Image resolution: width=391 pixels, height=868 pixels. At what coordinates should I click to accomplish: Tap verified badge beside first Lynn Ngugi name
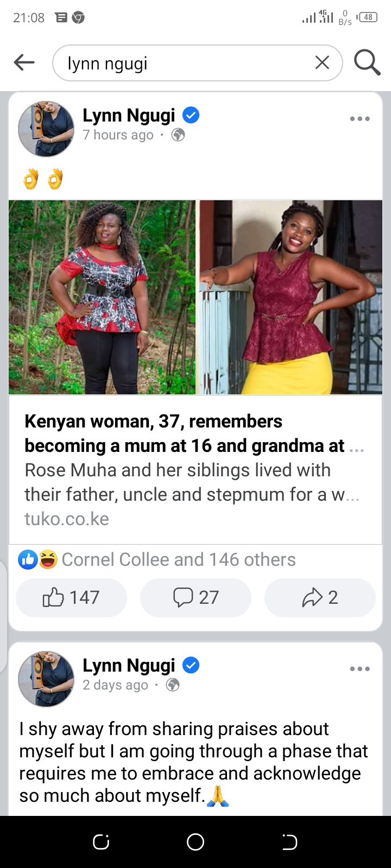(x=191, y=115)
